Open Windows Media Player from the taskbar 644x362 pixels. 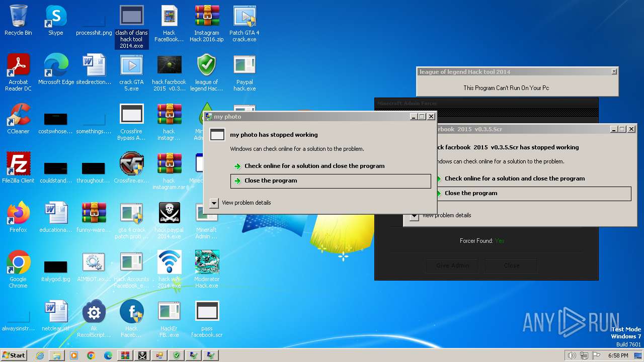(x=74, y=355)
